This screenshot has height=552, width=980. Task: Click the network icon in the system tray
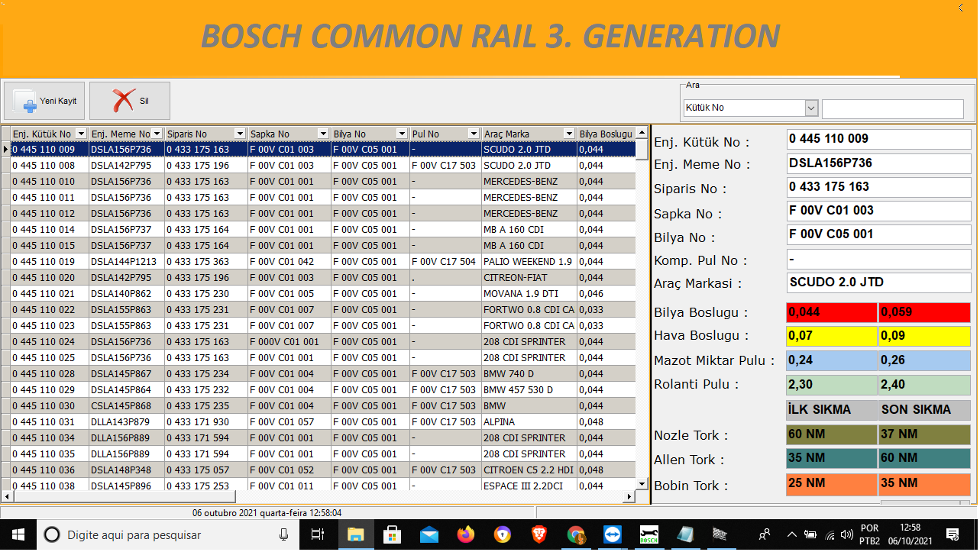[830, 534]
